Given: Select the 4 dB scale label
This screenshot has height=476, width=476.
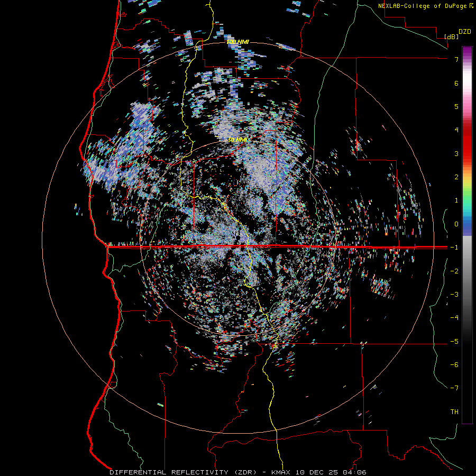Looking at the screenshot, I should [456, 130].
